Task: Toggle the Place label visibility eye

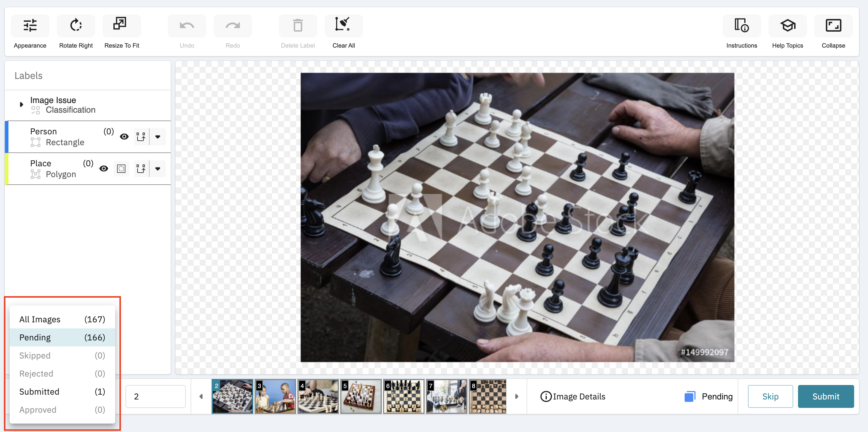Action: click(104, 169)
